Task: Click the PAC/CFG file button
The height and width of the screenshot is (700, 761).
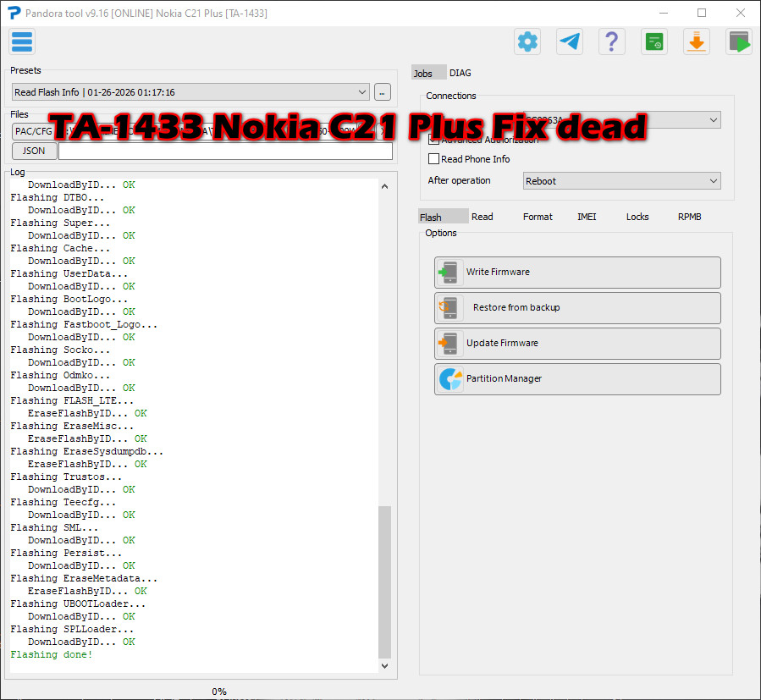Action: point(33,131)
